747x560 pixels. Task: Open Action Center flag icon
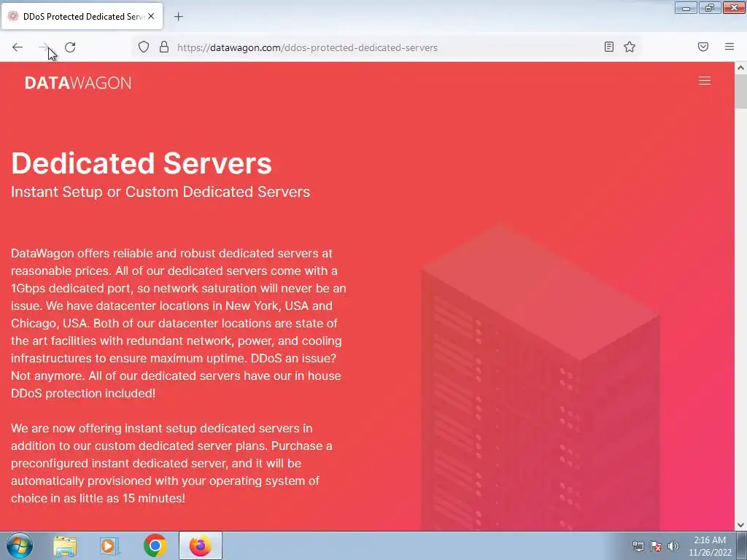(x=656, y=546)
